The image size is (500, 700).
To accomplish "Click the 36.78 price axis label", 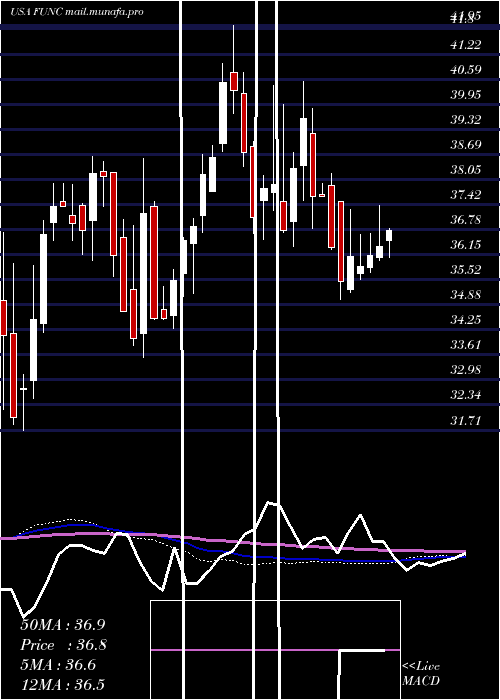I will pos(466,220).
